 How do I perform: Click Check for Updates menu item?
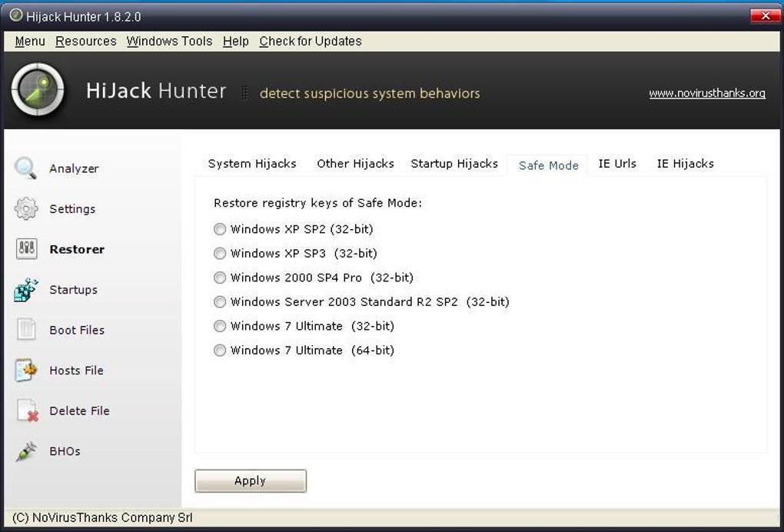click(311, 41)
